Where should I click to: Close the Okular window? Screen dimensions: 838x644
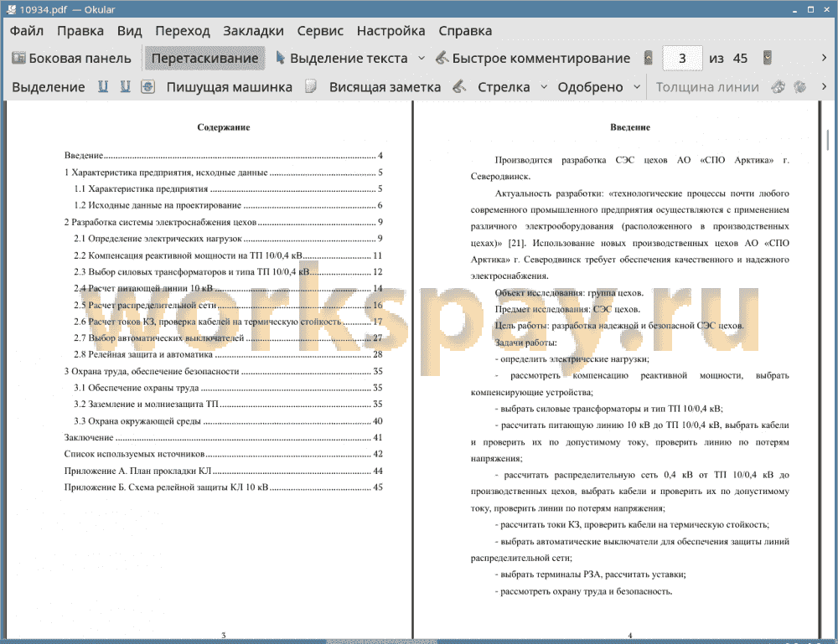826,9
